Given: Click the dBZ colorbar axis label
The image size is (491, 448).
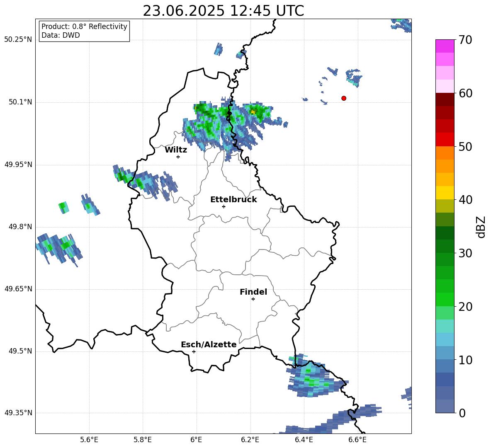Looking at the screenshot, I should pos(481,227).
